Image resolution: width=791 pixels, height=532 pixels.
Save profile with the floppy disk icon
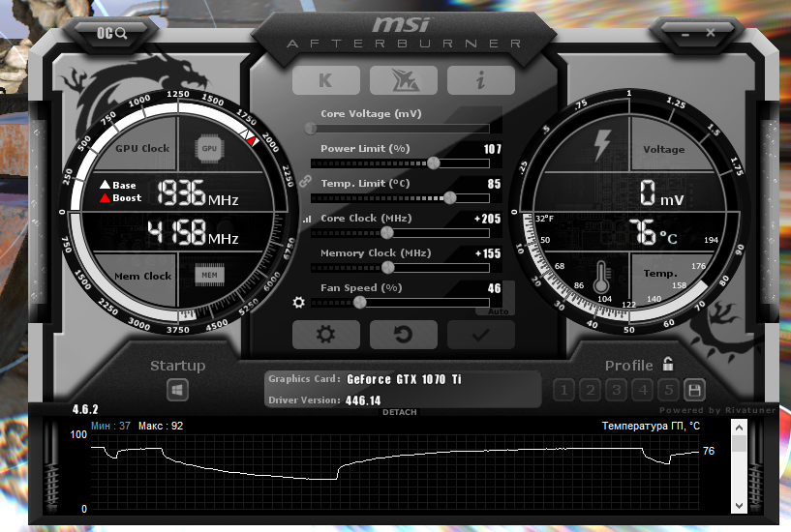(x=694, y=390)
